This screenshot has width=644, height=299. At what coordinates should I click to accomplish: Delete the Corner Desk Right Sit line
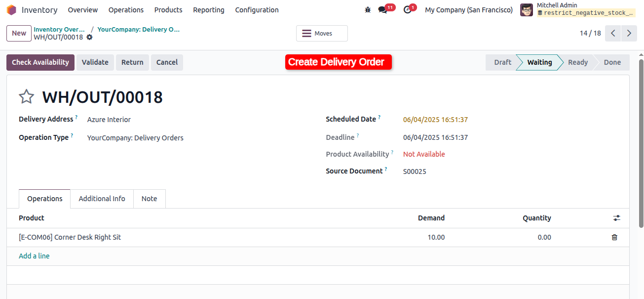coord(614,237)
